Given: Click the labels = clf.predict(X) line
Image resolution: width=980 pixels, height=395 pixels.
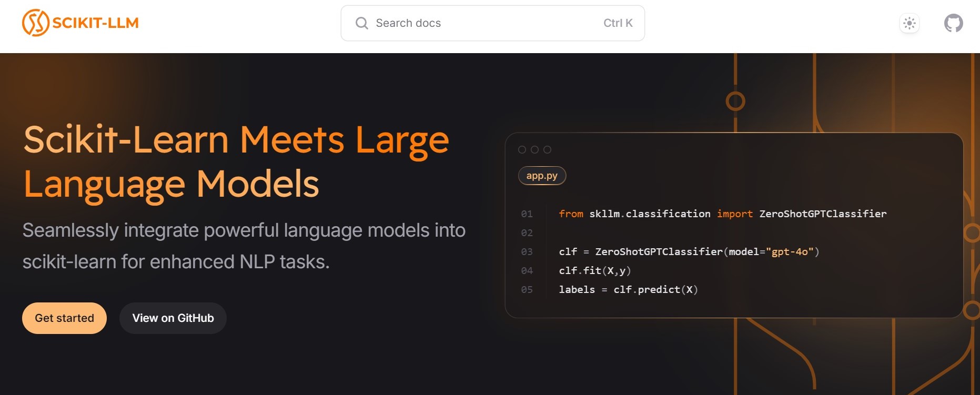Looking at the screenshot, I should [628, 290].
